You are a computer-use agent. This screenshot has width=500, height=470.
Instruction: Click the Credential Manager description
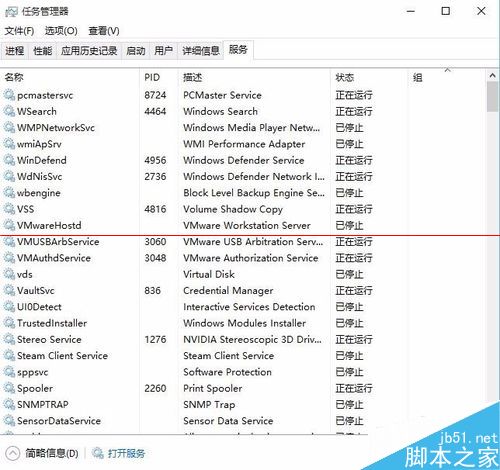[228, 291]
